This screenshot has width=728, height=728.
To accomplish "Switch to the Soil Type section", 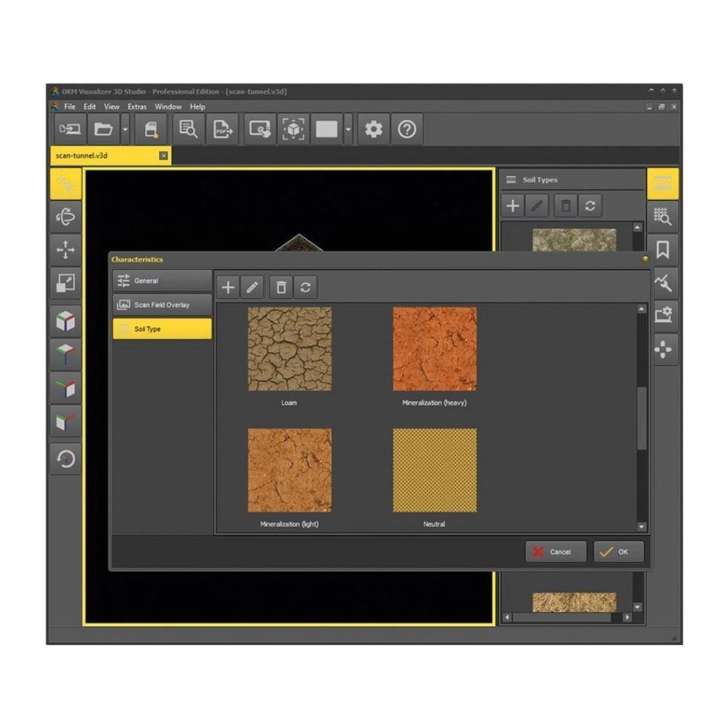I will (x=161, y=328).
